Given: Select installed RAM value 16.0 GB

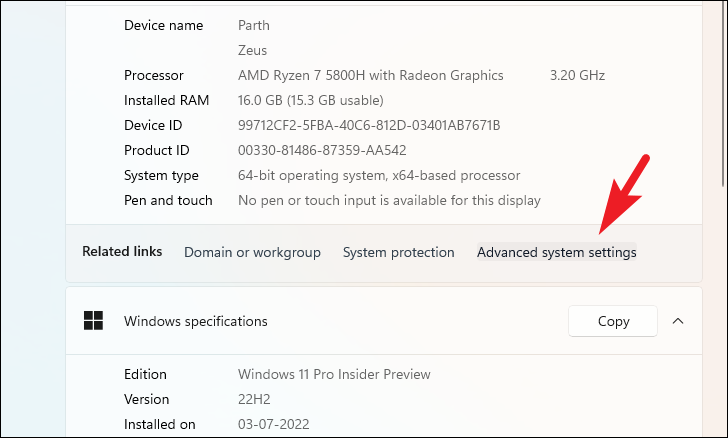Looking at the screenshot, I should pos(311,100).
